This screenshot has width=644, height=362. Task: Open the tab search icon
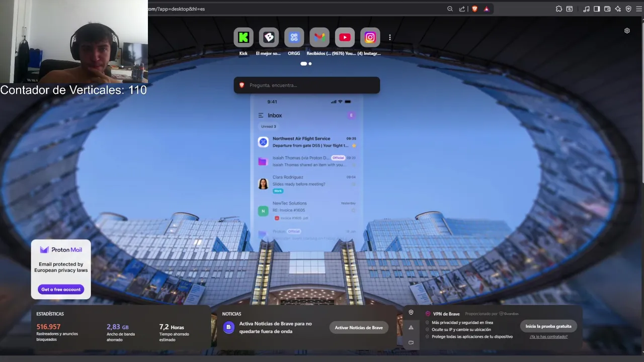570,9
